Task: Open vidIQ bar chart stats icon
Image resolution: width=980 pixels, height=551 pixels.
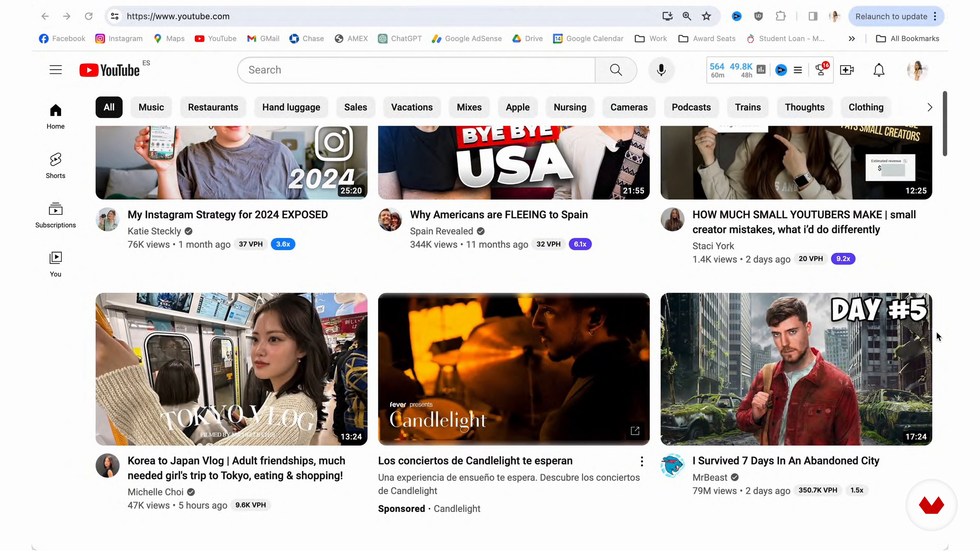Action: [761, 70]
